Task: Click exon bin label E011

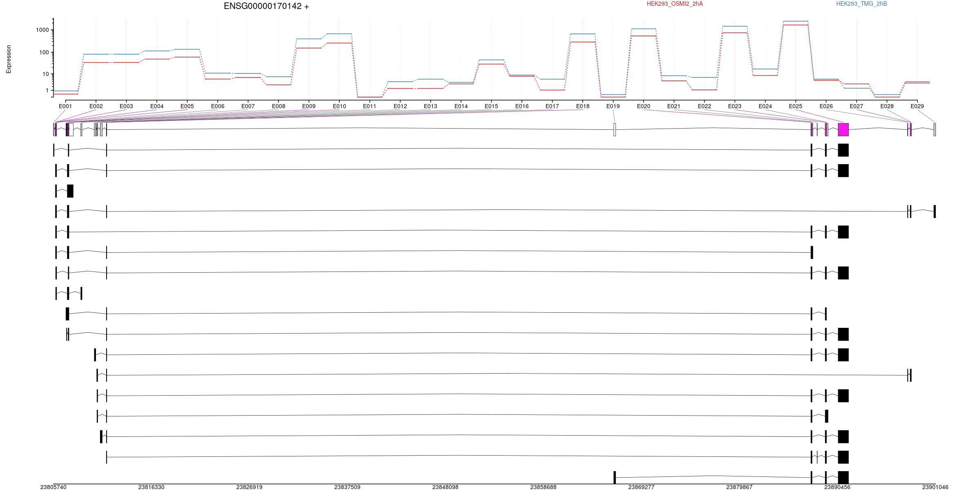Action: 370,106
